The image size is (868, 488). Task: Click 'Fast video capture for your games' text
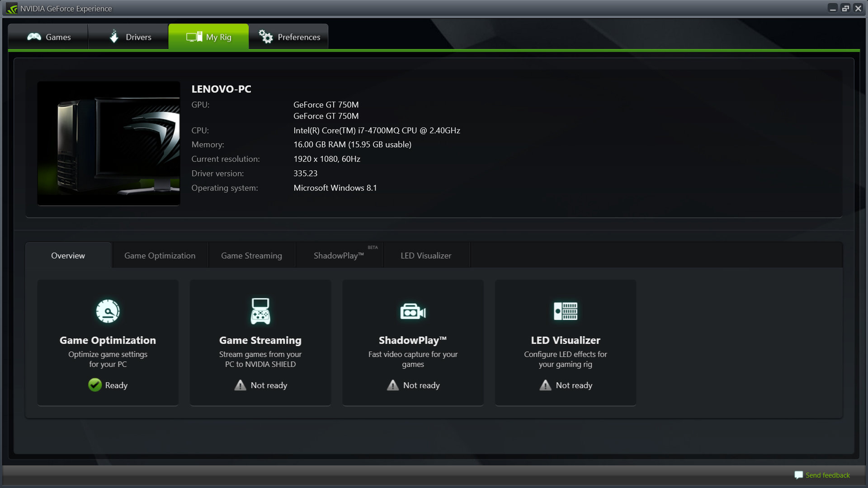pyautogui.click(x=413, y=359)
